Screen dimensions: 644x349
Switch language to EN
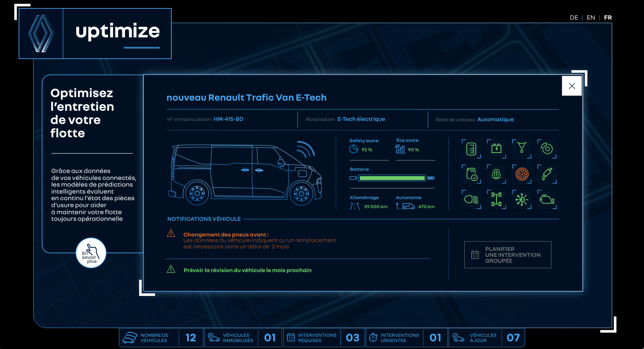tap(591, 17)
